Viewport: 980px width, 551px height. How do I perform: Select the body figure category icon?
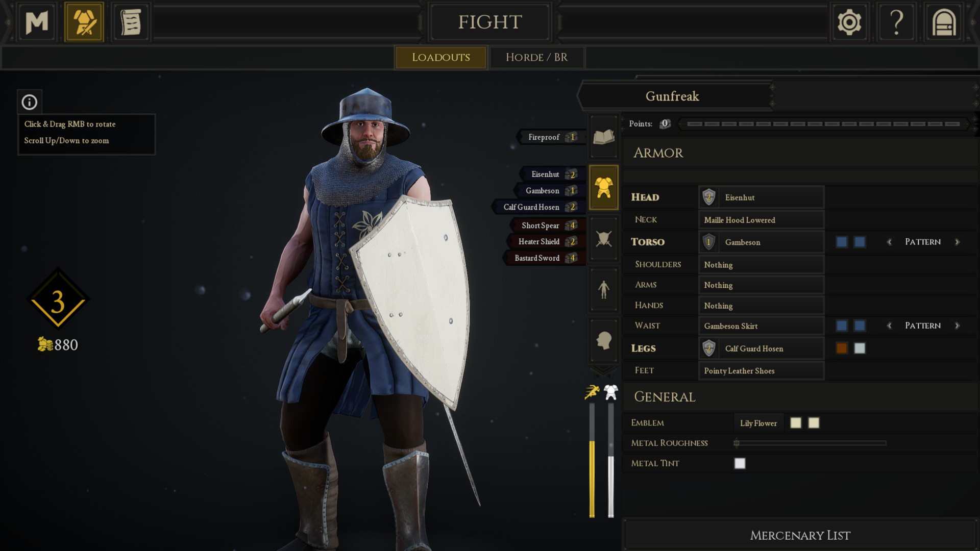click(604, 289)
